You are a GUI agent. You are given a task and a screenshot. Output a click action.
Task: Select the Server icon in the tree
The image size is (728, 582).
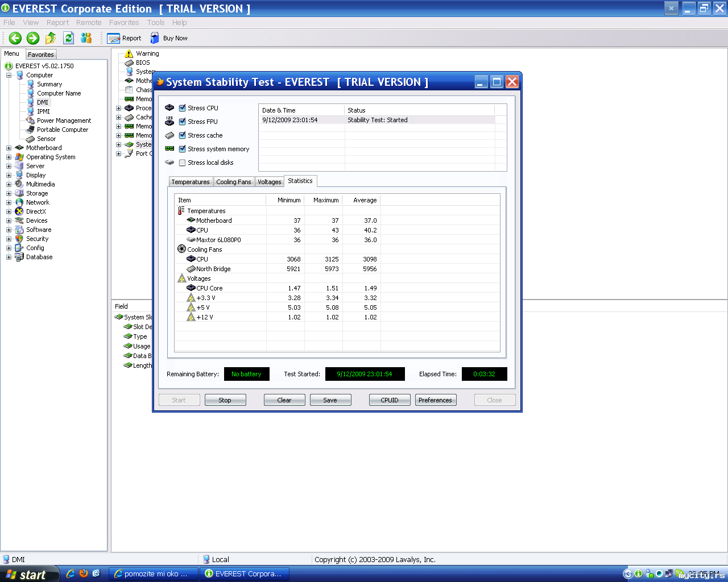20,166
